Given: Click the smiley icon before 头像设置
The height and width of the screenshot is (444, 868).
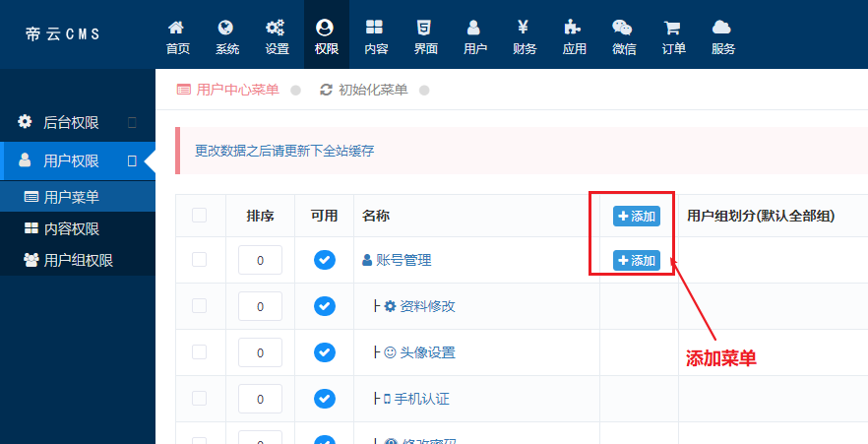Looking at the screenshot, I should 391,352.
